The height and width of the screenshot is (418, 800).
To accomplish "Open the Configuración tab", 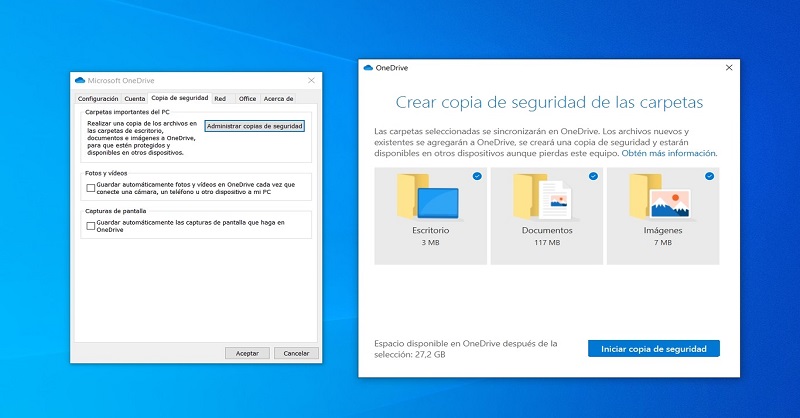I will coord(98,99).
